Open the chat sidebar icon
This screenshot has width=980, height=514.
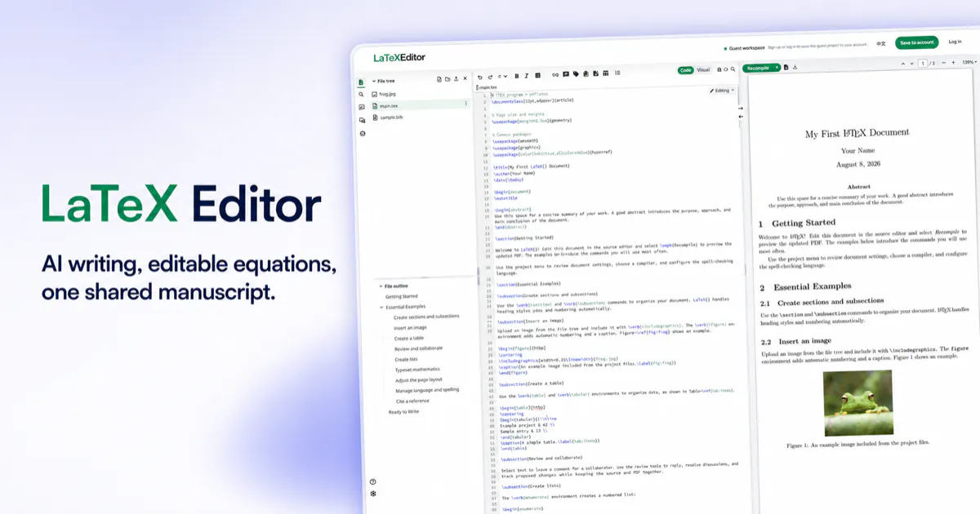click(x=361, y=120)
